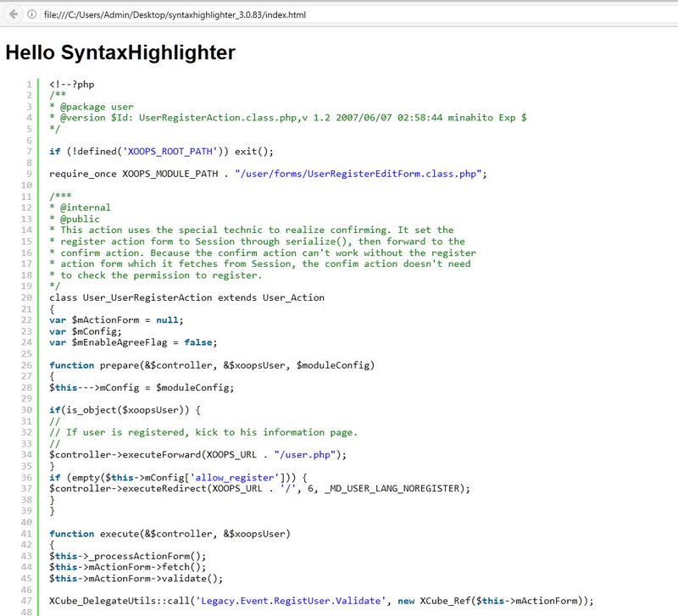
Task: Click the '$controller->executeForward(XOOPS_URL' line
Action: [198, 455]
